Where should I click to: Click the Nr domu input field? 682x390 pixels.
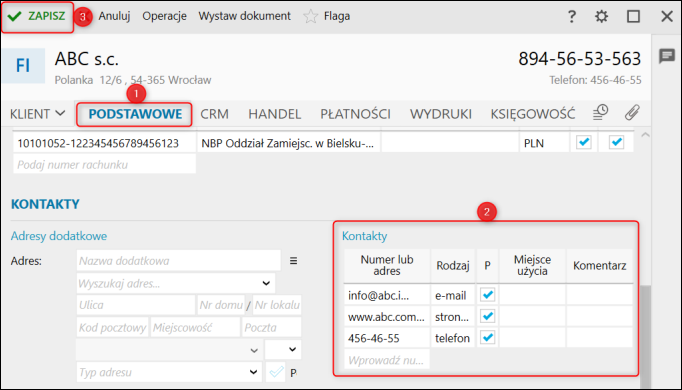(x=221, y=305)
